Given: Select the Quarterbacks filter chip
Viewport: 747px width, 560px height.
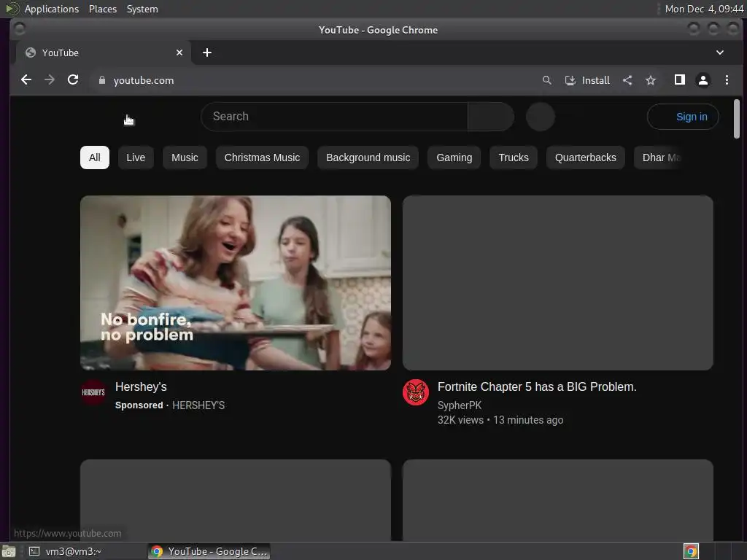Looking at the screenshot, I should 586,157.
